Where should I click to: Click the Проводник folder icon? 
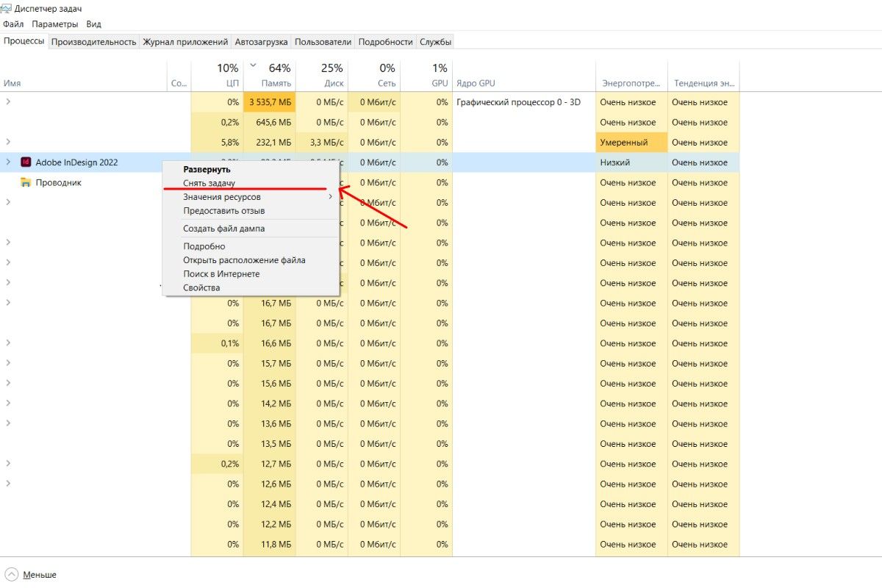(26, 182)
